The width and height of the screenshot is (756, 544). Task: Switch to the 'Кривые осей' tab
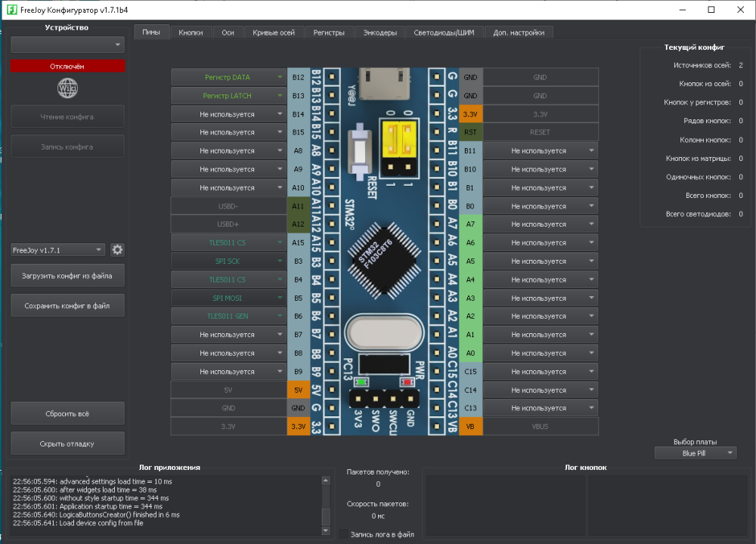[x=273, y=32]
